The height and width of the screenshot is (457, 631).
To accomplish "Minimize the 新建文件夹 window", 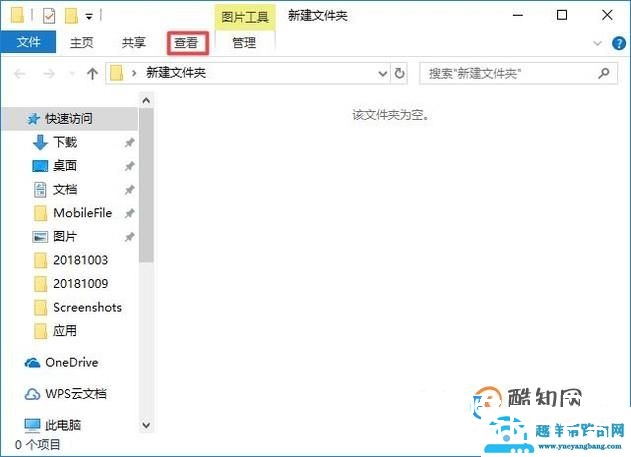I will 518,16.
